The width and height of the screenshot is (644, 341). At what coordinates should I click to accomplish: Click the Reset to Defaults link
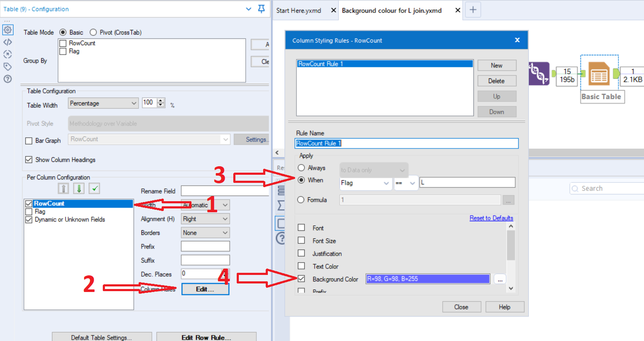(x=491, y=218)
